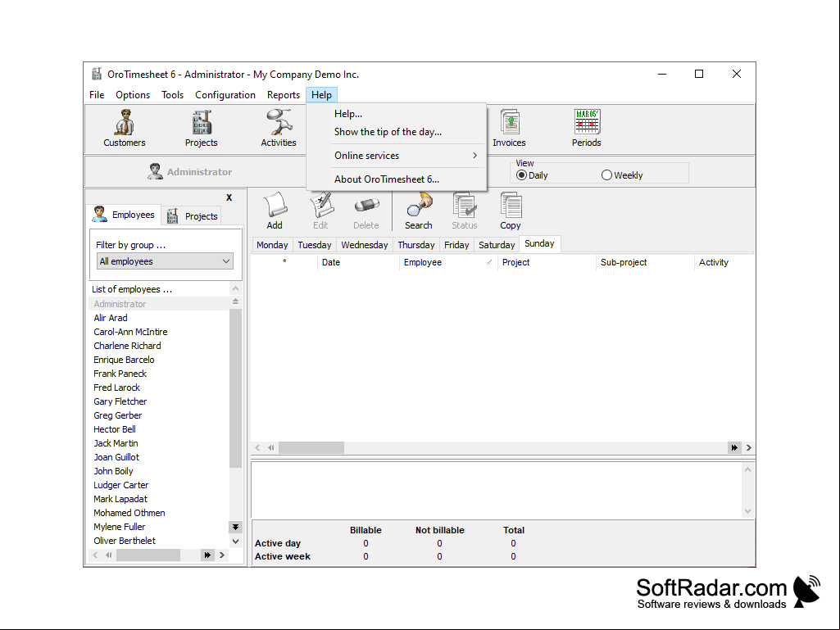Jump to last column in timesheet grid
The image size is (840, 630).
734,448
